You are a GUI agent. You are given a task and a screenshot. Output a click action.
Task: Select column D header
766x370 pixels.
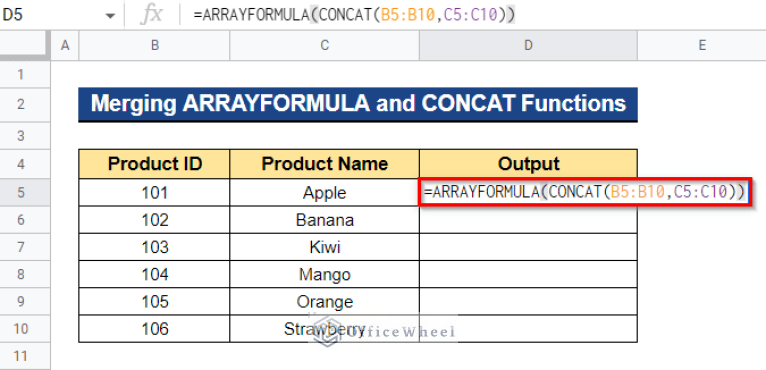pyautogui.click(x=528, y=45)
